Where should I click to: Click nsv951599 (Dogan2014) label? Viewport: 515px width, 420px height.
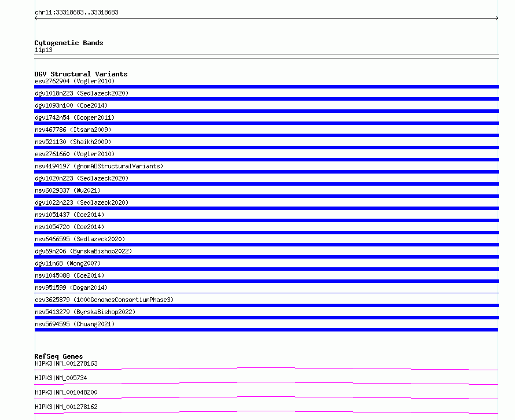tap(71, 288)
